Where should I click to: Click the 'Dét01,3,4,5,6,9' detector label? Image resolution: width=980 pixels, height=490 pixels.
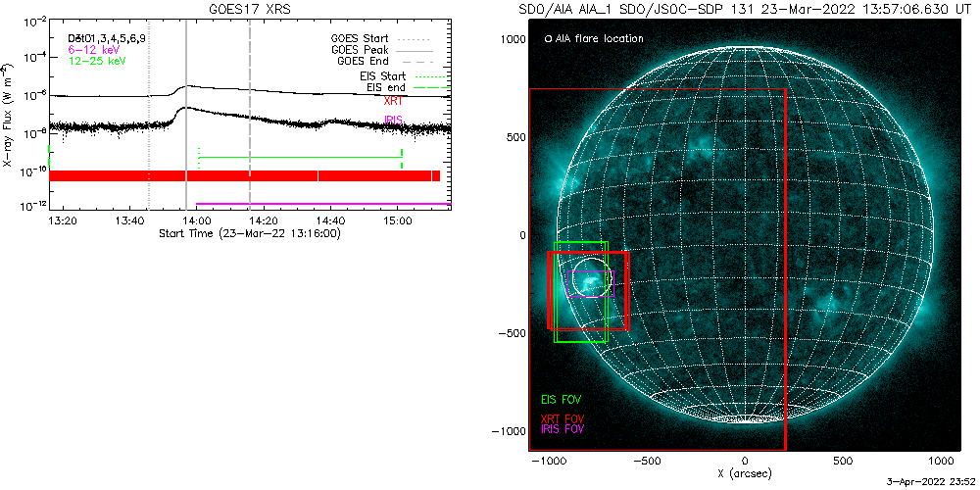click(x=105, y=39)
